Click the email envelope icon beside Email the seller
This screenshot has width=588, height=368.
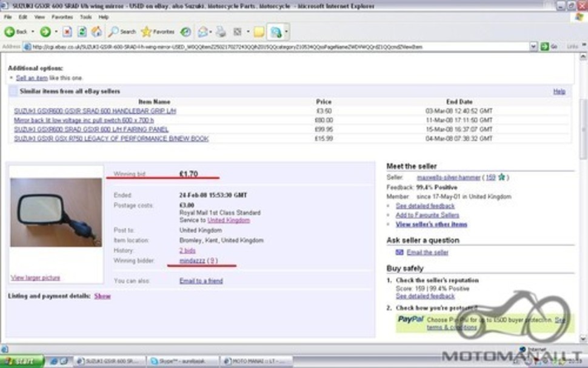[399, 252]
